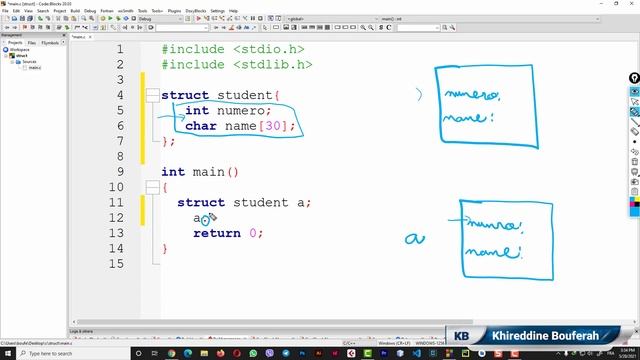Open Chrome from the taskbar
This screenshot has width=640, height=360.
coord(171,353)
